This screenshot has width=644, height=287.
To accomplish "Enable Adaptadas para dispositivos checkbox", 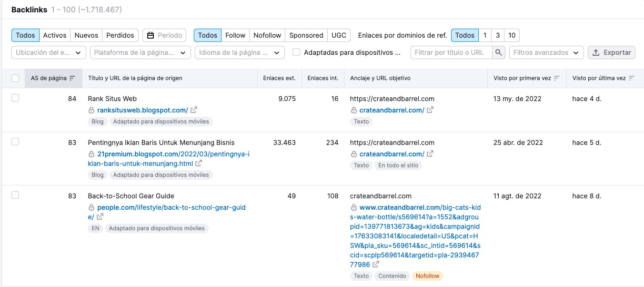I will 296,52.
